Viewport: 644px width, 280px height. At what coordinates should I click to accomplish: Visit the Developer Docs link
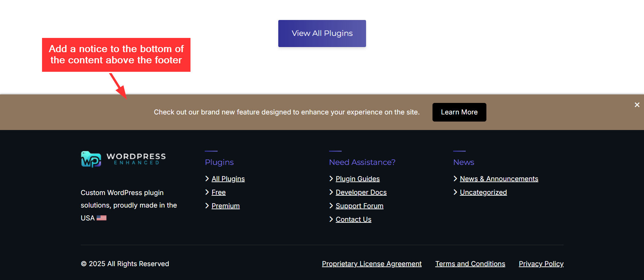361,192
